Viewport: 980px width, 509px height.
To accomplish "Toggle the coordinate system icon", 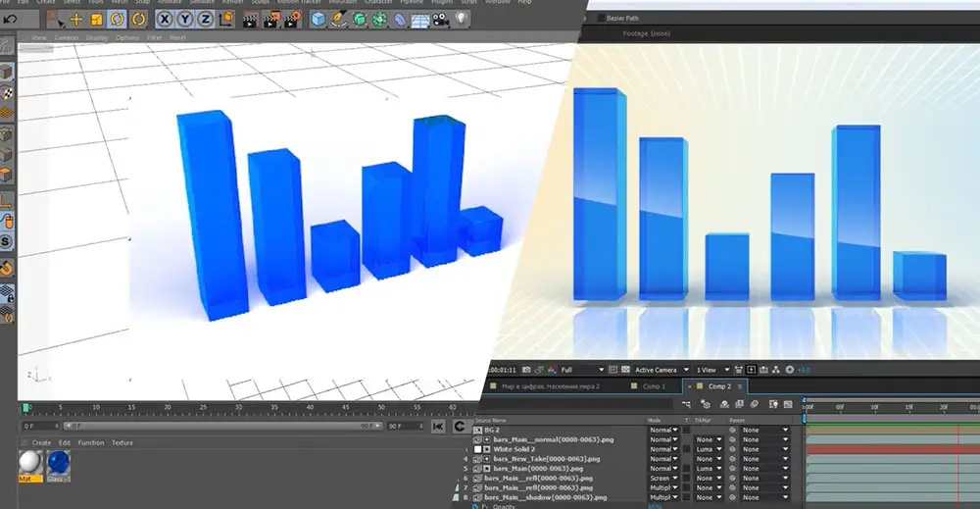I will point(226,20).
